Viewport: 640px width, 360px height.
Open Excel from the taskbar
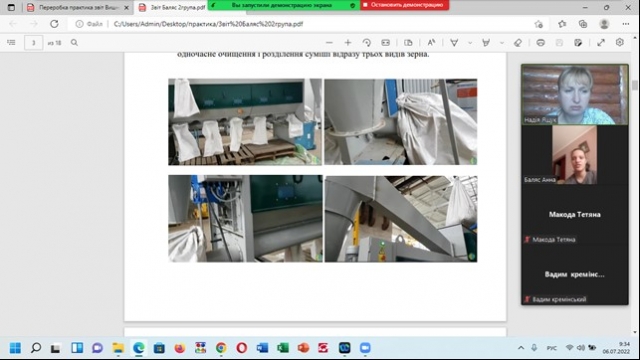282,348
